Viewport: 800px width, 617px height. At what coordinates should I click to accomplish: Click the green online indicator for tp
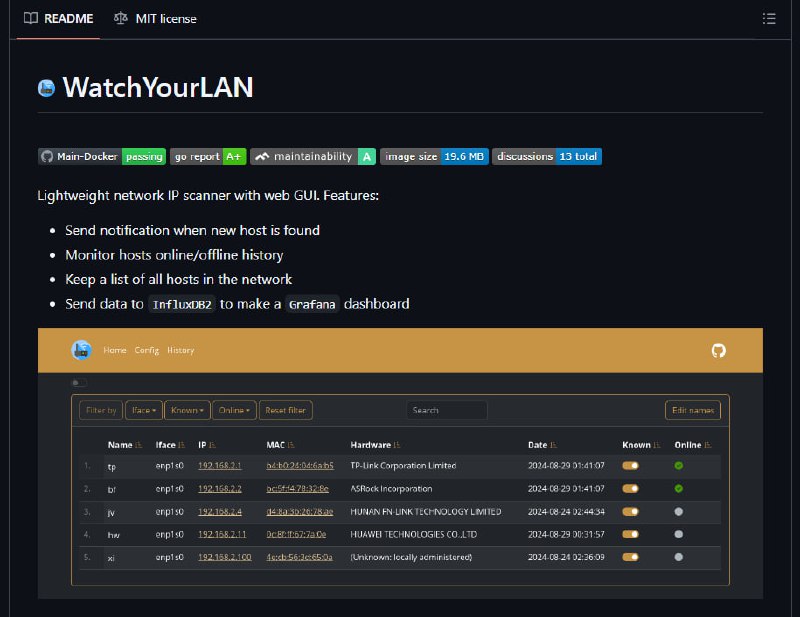(x=679, y=465)
